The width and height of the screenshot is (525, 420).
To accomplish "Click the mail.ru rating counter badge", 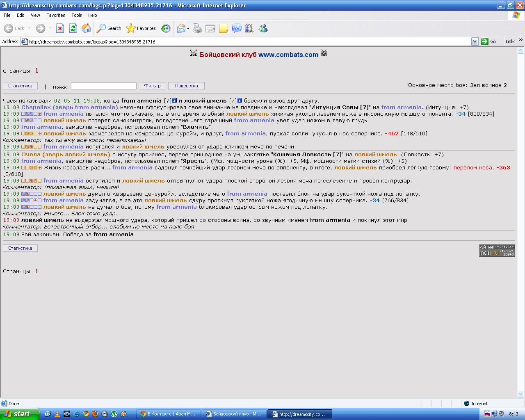I will pos(497,250).
